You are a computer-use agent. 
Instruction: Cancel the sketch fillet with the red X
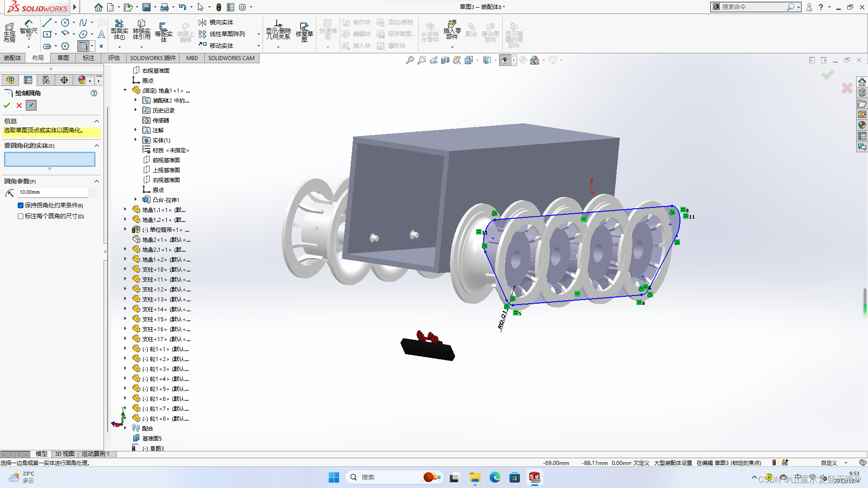tap(19, 105)
